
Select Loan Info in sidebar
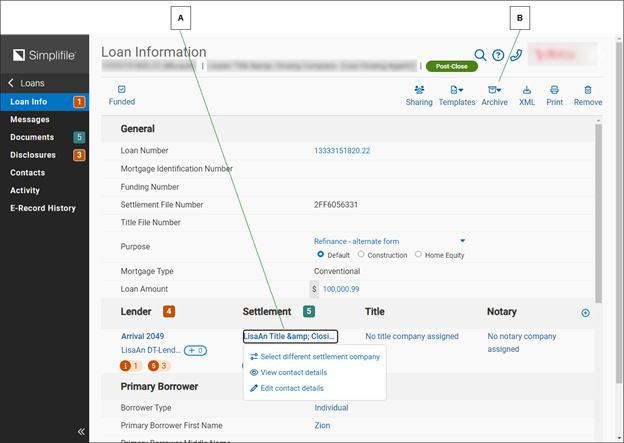[45, 101]
